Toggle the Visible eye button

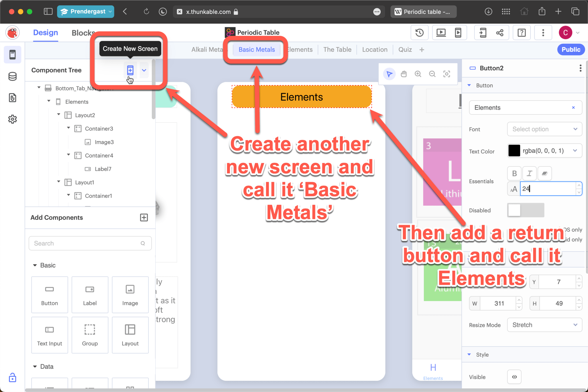[514, 377]
